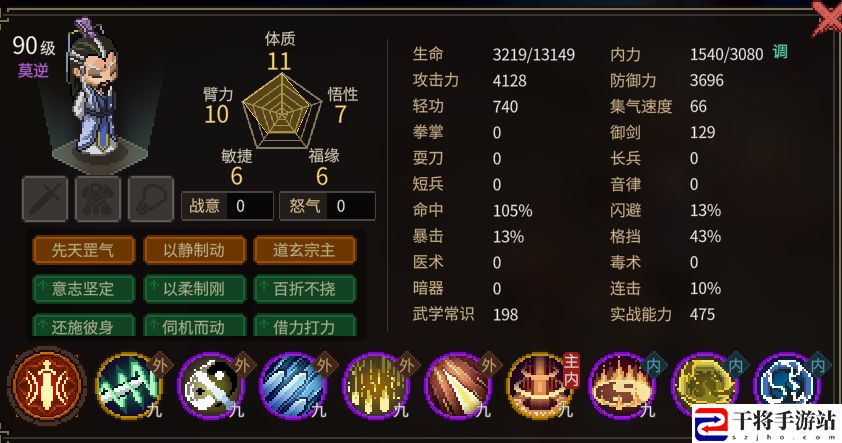The height and width of the screenshot is (443, 842).
Task: Open the 道玄宗主 trait tag
Action: 304,250
